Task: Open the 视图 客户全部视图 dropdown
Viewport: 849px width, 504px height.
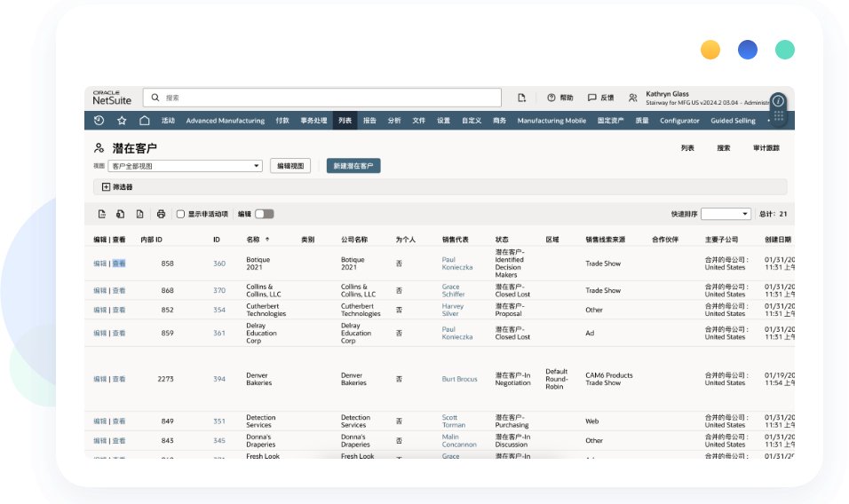Action: (186, 166)
